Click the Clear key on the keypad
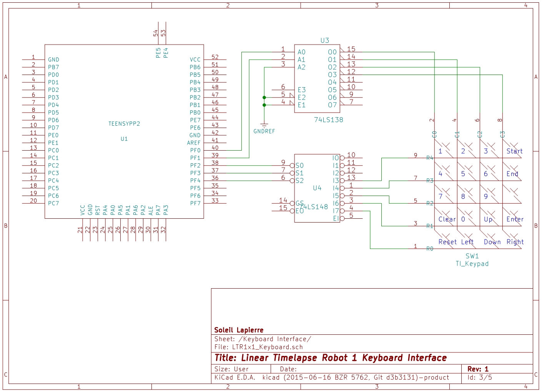The height and width of the screenshot is (392, 542). pos(447,219)
